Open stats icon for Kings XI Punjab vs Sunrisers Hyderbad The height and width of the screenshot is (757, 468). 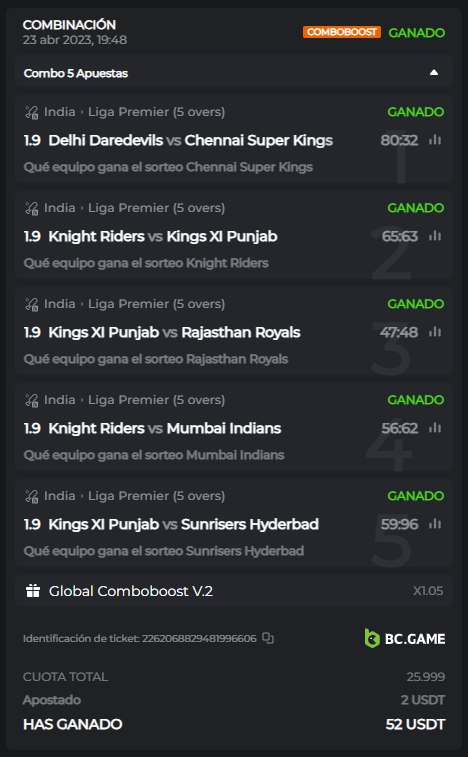pos(435,524)
